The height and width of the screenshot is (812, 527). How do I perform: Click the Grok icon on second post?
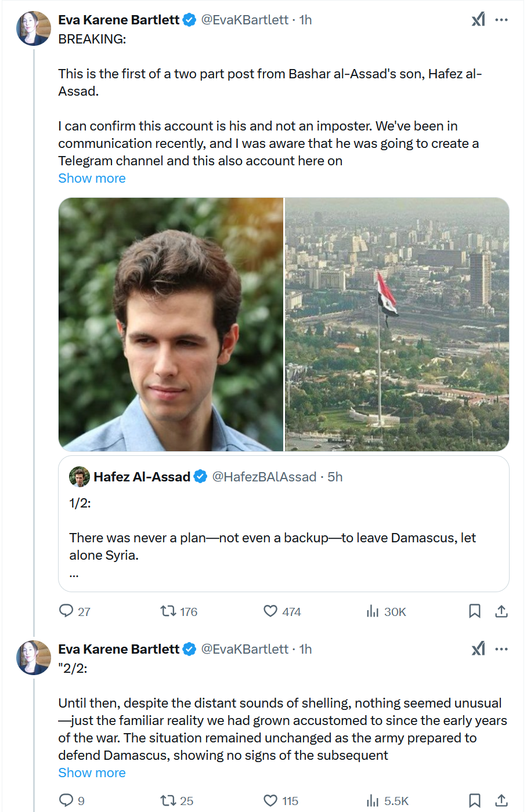pyautogui.click(x=478, y=649)
